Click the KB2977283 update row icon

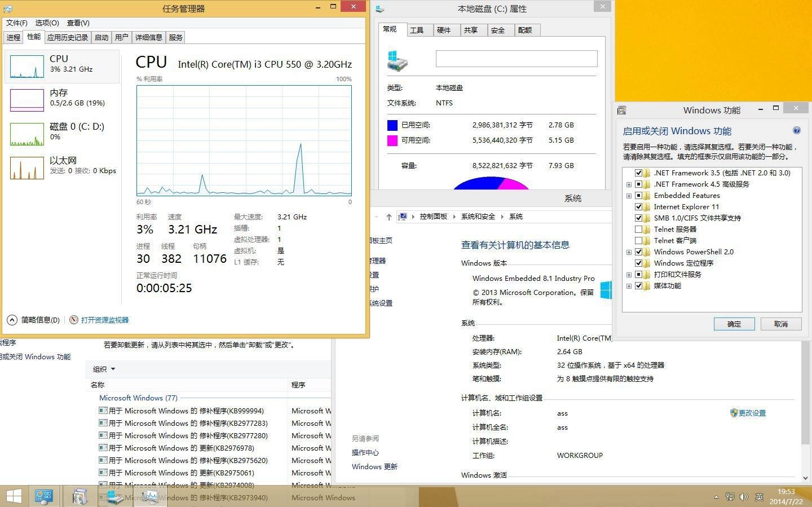coord(103,423)
